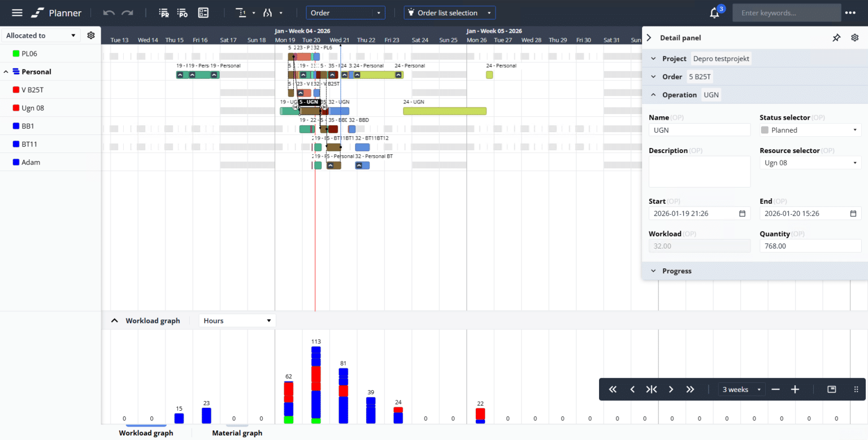Center timeline on today

652,389
